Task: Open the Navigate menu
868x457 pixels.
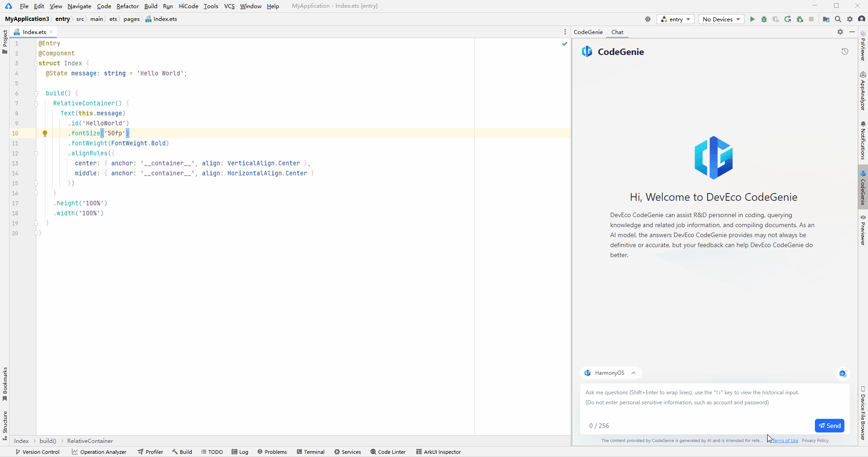Action: click(79, 6)
